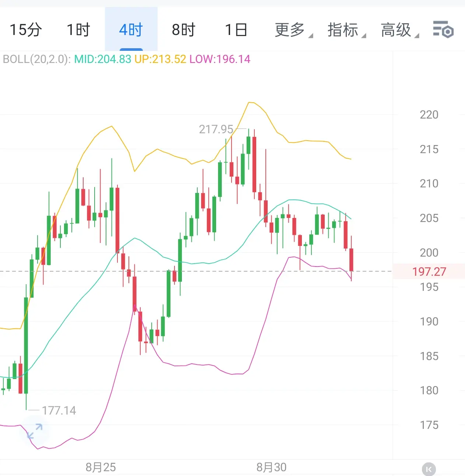This screenshot has height=476, width=465.
Task: Click the LOW:196.14 value
Action: pos(220,59)
